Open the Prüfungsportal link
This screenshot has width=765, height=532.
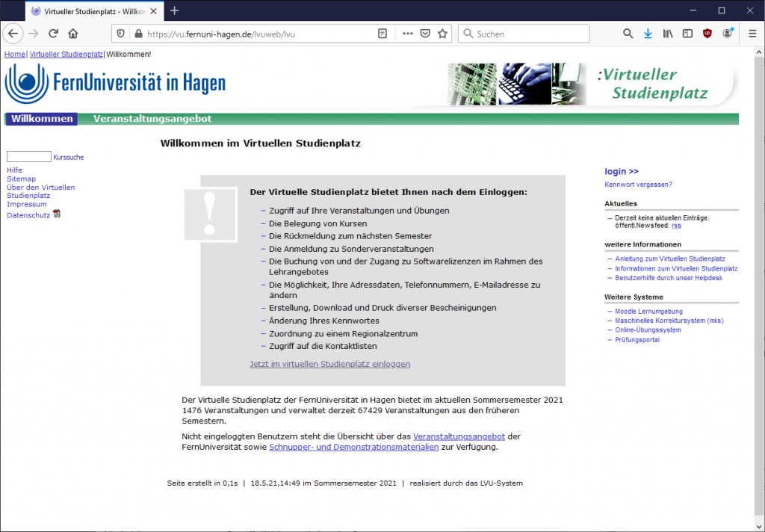point(637,340)
